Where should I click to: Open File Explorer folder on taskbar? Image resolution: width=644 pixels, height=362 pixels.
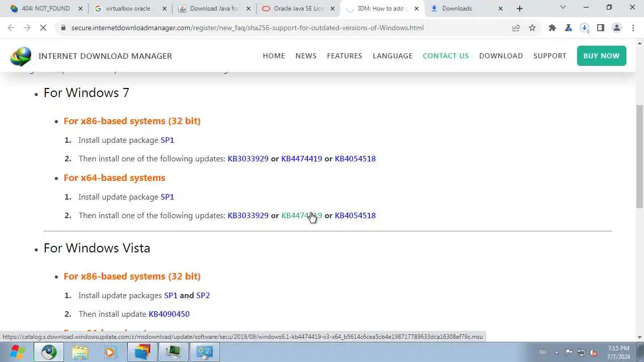[80, 352]
